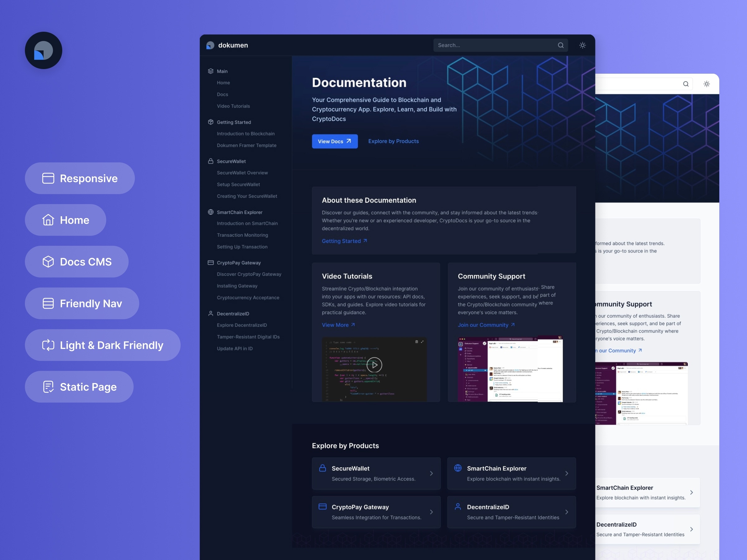
Task: Expand the SecureWallet sidebar section
Action: (231, 161)
